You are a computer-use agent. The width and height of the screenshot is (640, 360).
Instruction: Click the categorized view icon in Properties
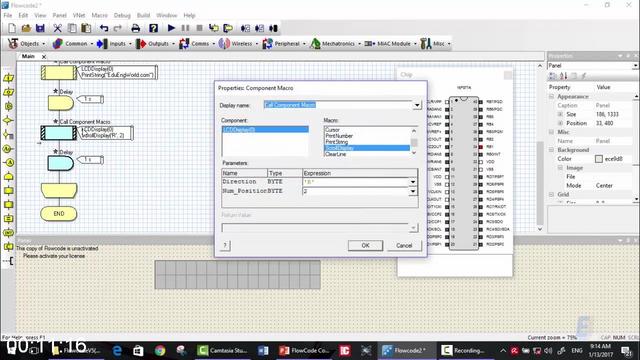point(553,76)
